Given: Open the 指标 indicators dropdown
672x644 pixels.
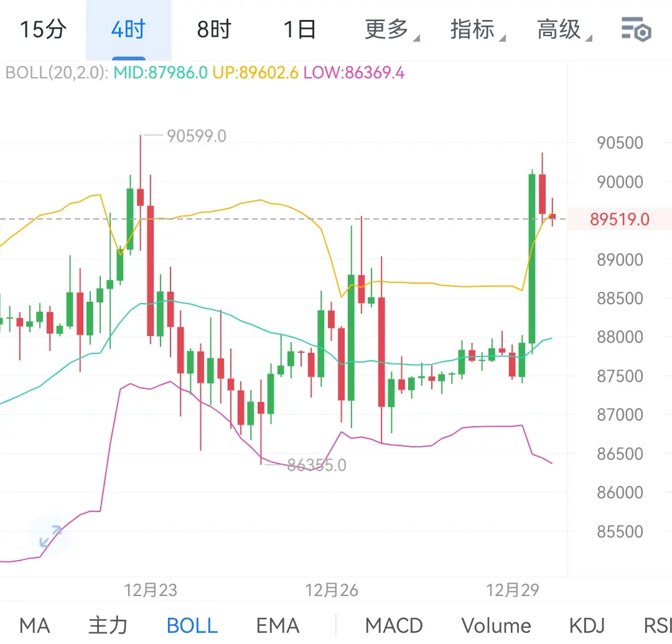Looking at the screenshot, I should (x=477, y=30).
